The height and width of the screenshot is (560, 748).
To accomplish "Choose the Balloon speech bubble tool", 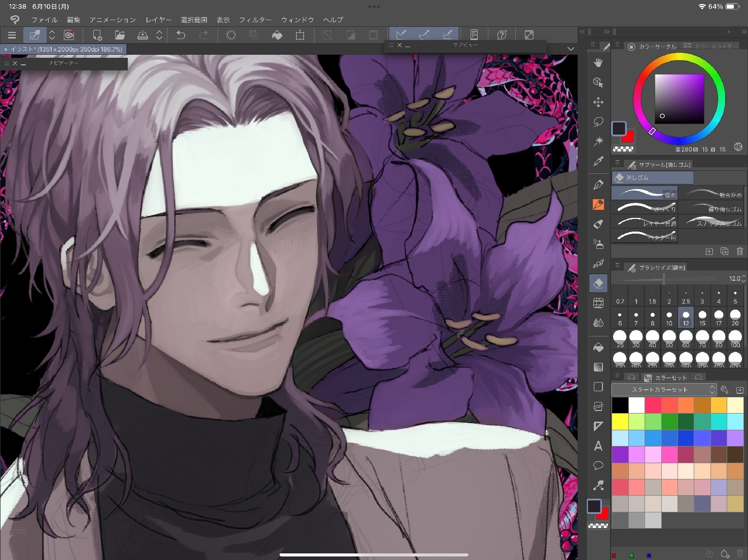I will click(598, 466).
